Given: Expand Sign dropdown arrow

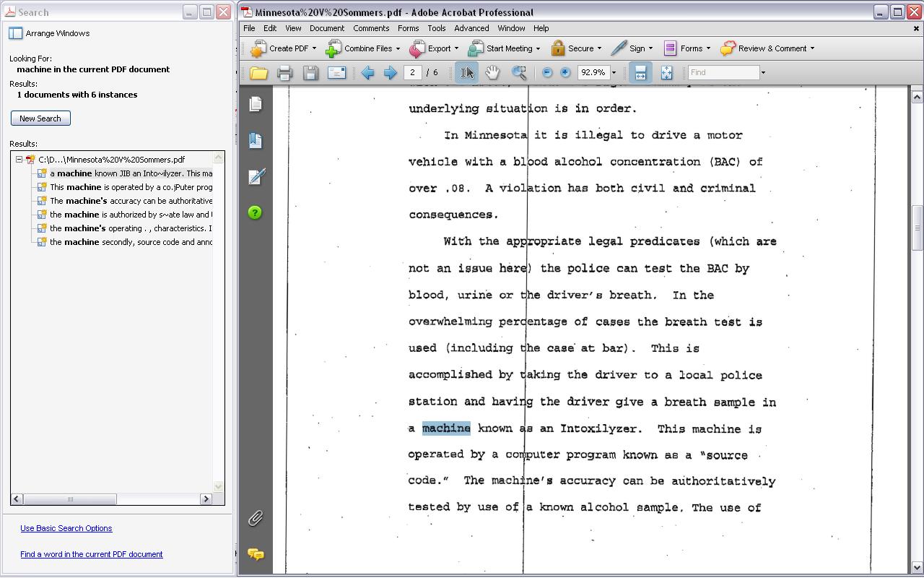Looking at the screenshot, I should click(x=650, y=48).
